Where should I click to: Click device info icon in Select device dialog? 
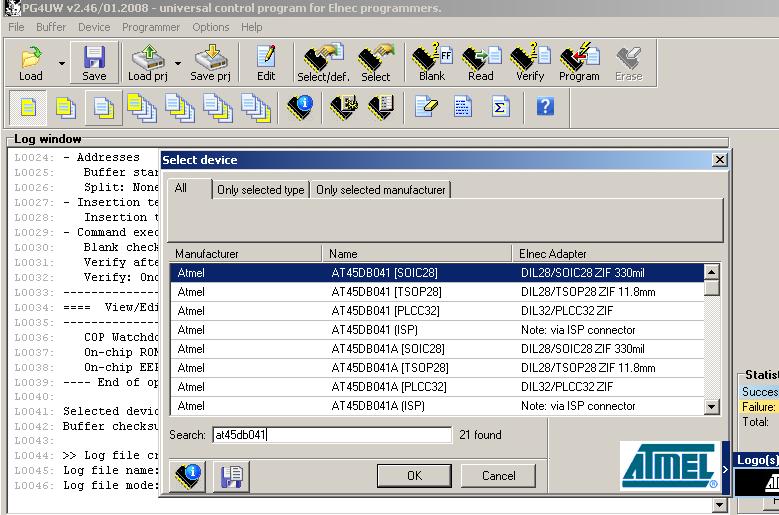point(189,477)
